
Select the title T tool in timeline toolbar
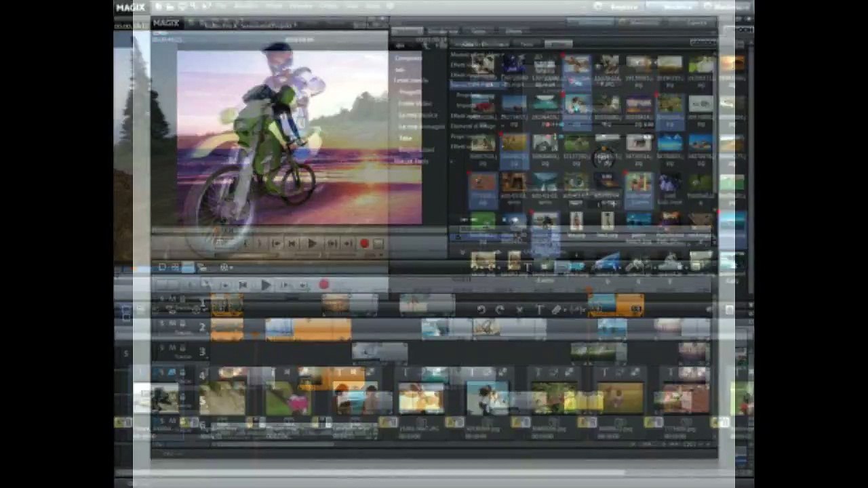coord(540,309)
